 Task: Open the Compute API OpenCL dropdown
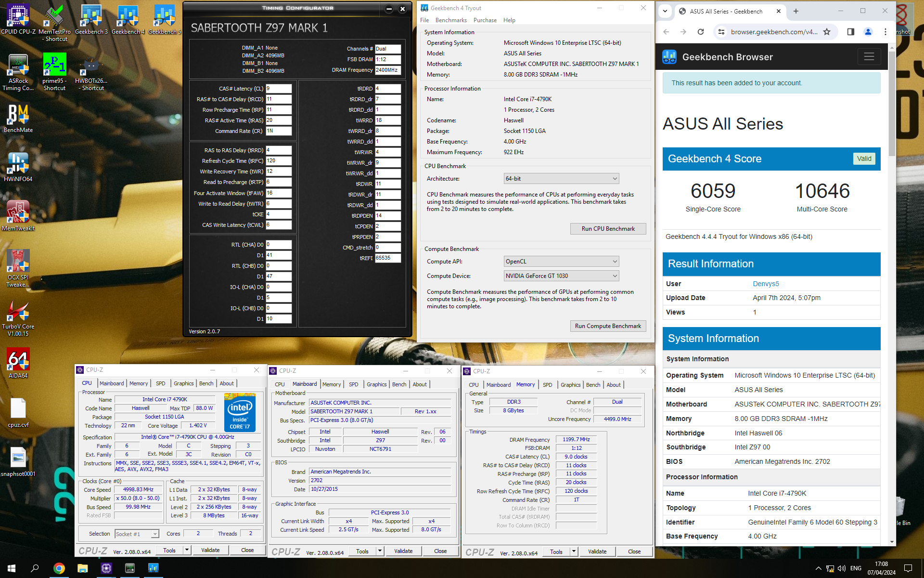[561, 262]
